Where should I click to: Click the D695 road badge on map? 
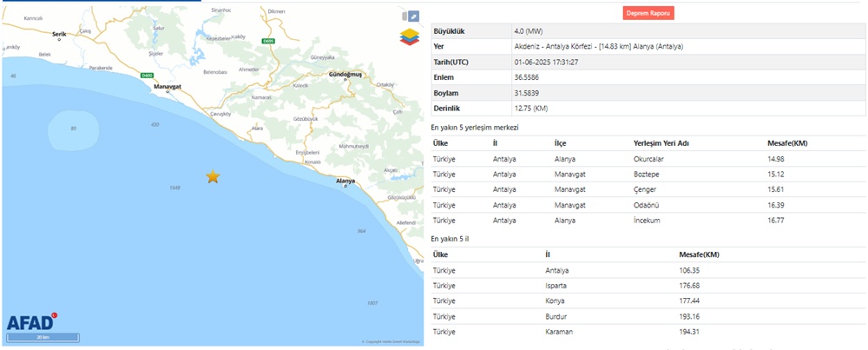click(267, 40)
